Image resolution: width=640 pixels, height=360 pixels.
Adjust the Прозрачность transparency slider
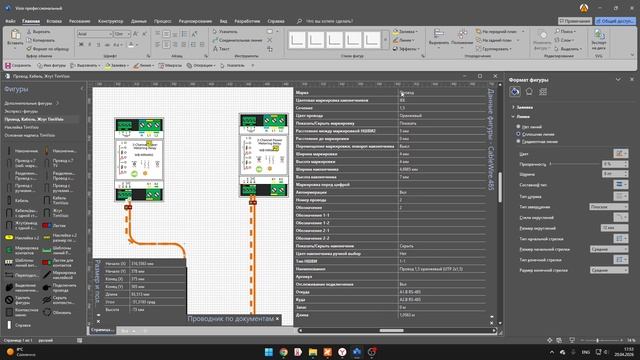[x=575, y=164]
